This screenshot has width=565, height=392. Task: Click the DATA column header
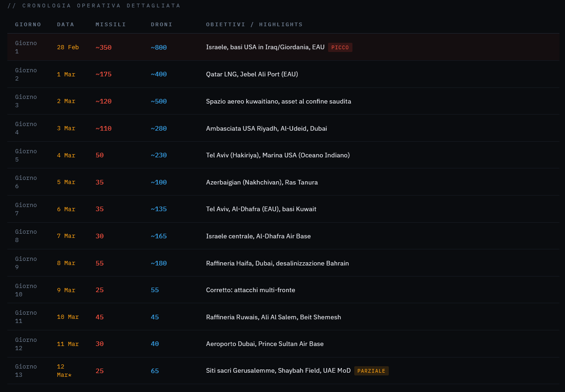point(65,24)
